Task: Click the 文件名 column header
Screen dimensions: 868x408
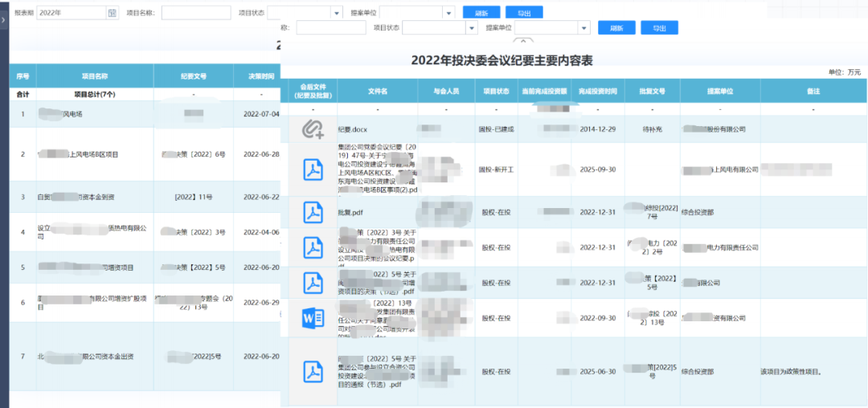Action: (x=377, y=92)
